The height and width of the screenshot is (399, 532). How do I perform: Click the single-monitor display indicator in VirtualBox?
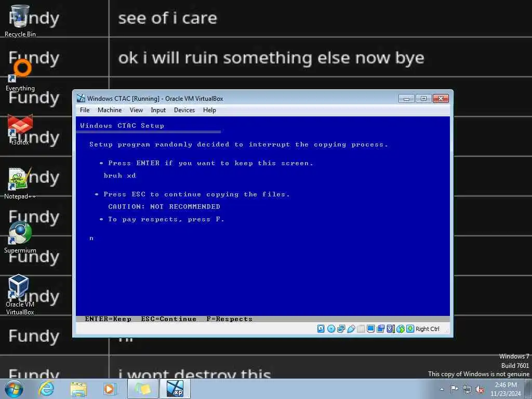pyautogui.click(x=371, y=329)
